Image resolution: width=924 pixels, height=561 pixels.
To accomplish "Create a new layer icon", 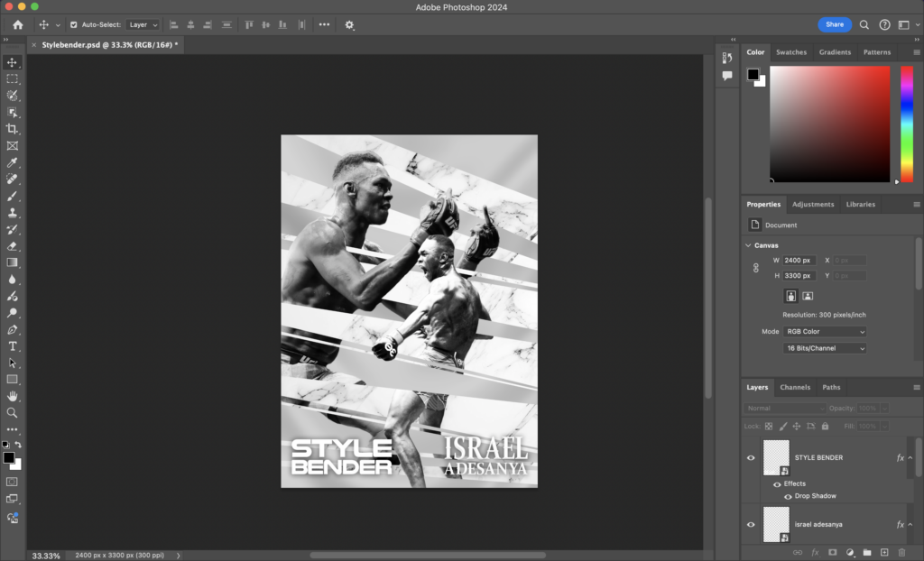I will tap(884, 552).
